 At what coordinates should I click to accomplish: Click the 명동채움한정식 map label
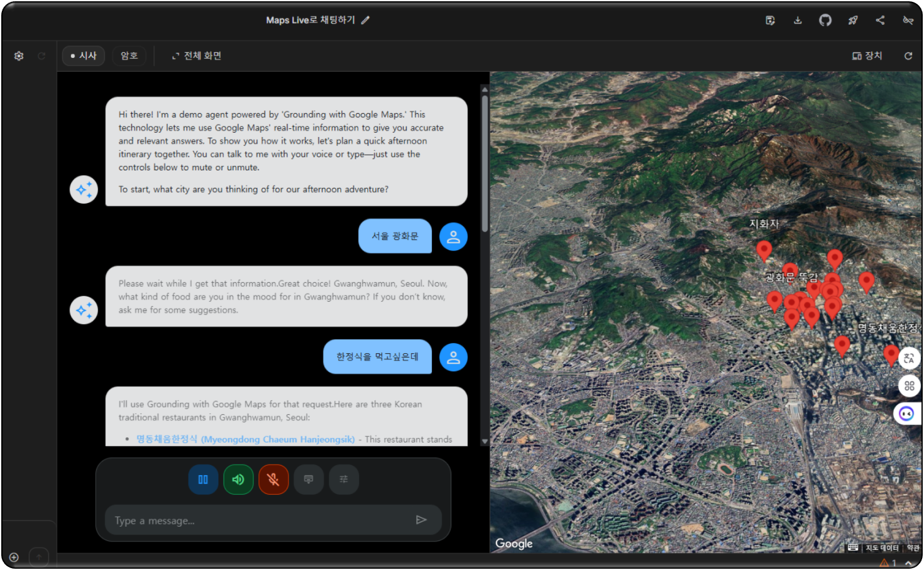[x=889, y=328]
